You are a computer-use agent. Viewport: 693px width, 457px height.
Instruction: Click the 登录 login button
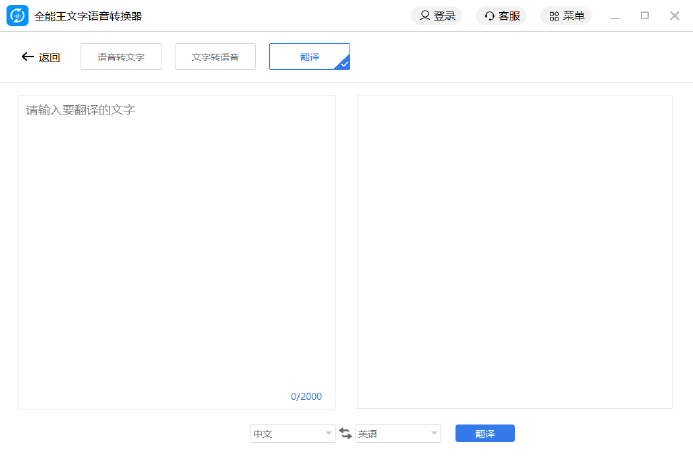point(437,16)
